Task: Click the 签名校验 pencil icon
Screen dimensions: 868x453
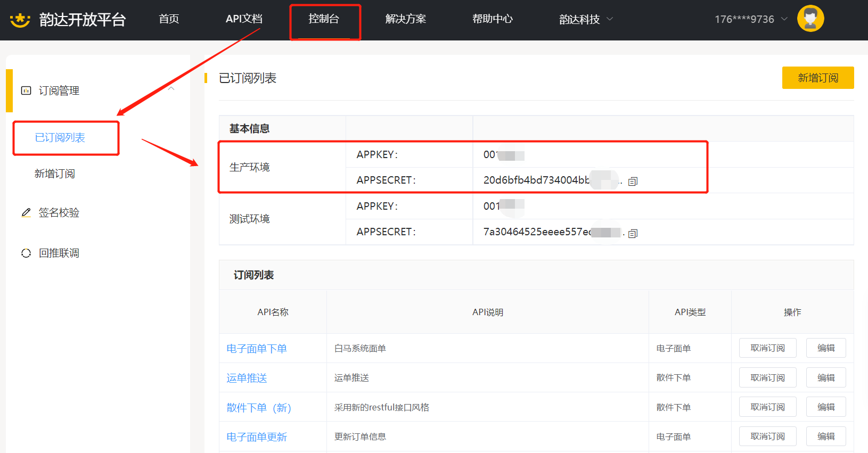Action: [x=26, y=212]
